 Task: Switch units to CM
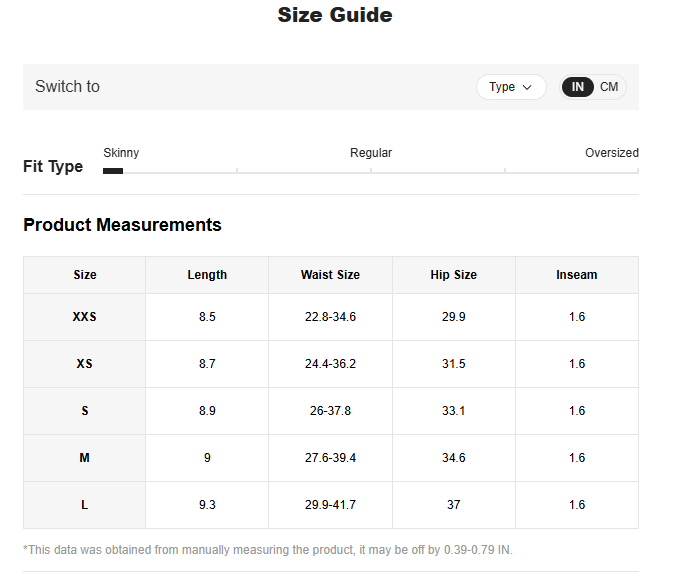609,87
